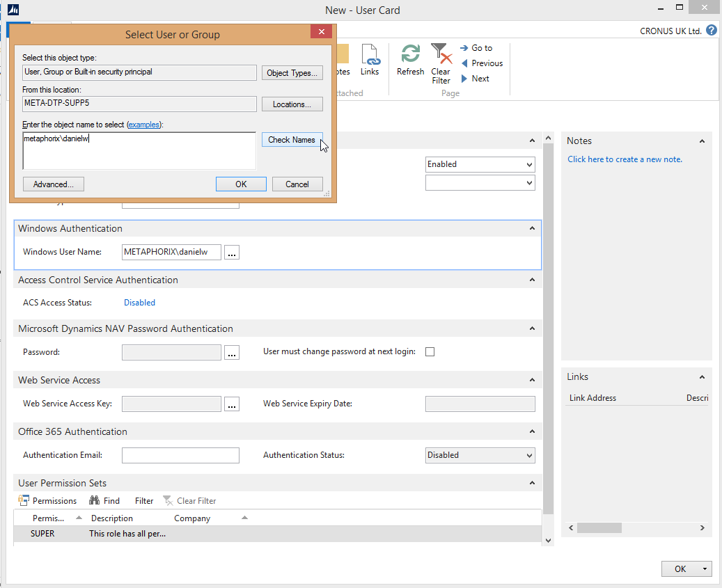Click bottom OK button on User Card

click(x=680, y=569)
